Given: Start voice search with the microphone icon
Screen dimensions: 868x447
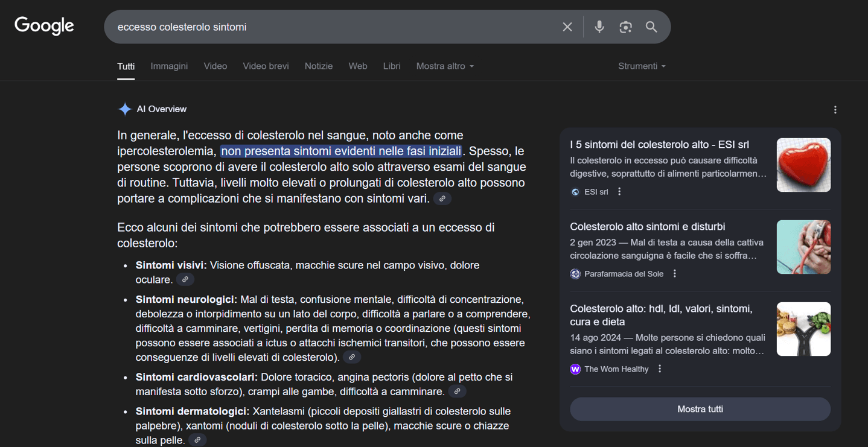Looking at the screenshot, I should (x=599, y=27).
